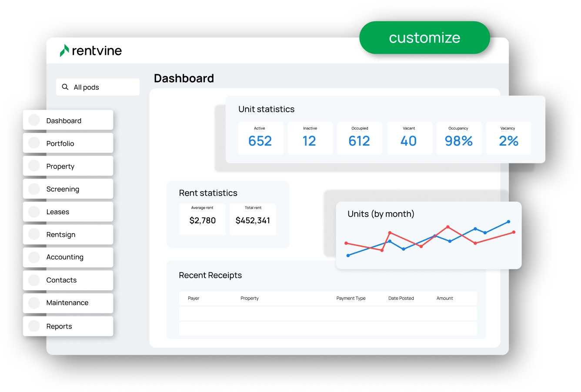Click the Dashboard icon in the sidebar
Viewport: 581px width, 392px height.
point(34,120)
